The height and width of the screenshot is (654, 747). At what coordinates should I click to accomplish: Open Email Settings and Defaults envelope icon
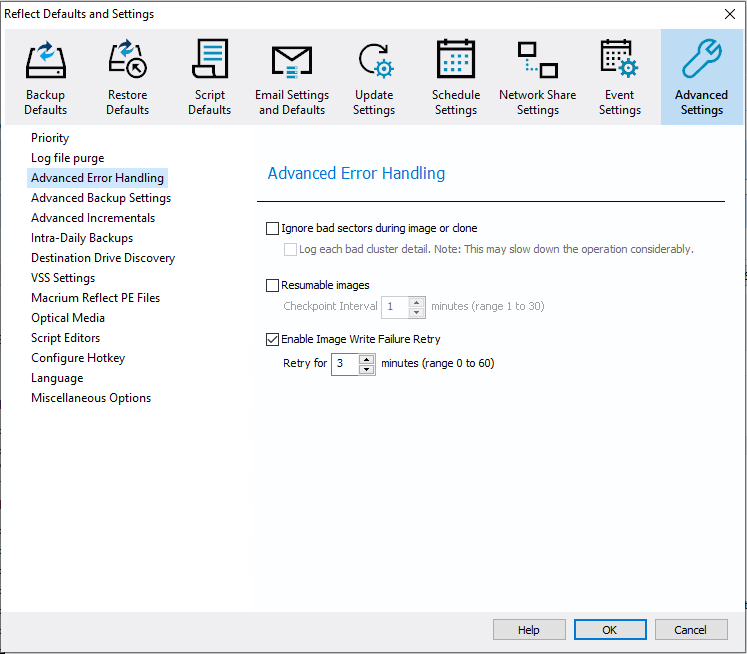point(292,62)
